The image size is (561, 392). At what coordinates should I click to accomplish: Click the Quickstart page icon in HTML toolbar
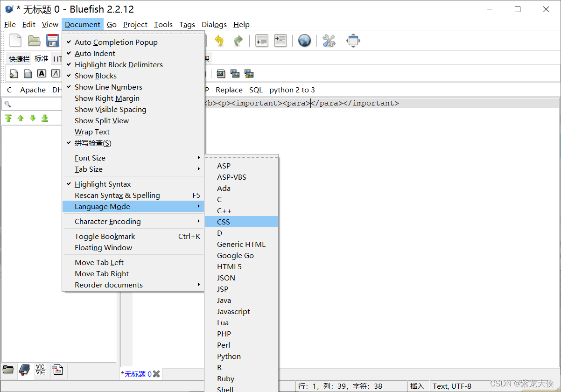click(x=14, y=74)
